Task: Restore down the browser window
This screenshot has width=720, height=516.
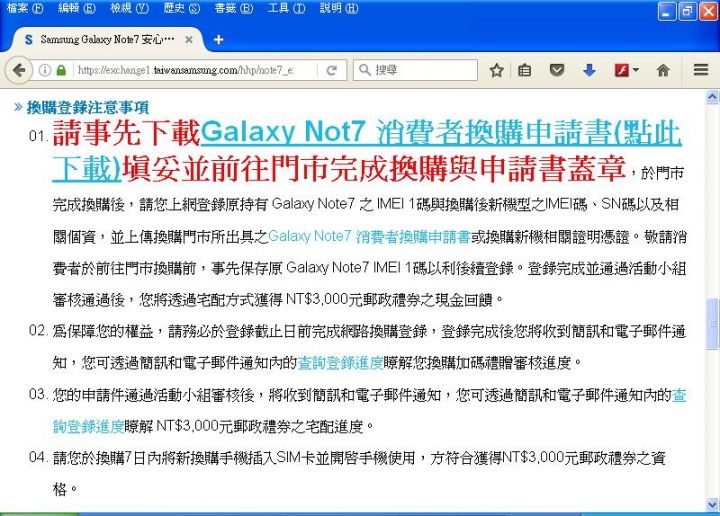Action: pos(687,11)
